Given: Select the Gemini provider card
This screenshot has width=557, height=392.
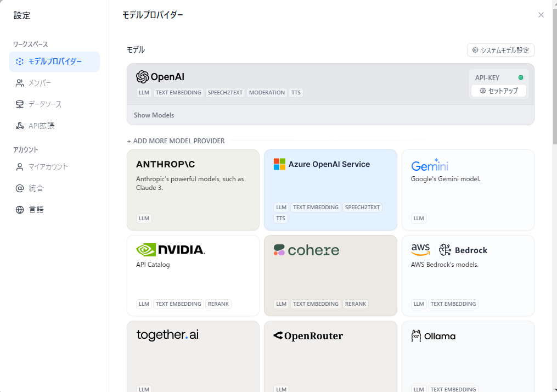Looking at the screenshot, I should (468, 190).
